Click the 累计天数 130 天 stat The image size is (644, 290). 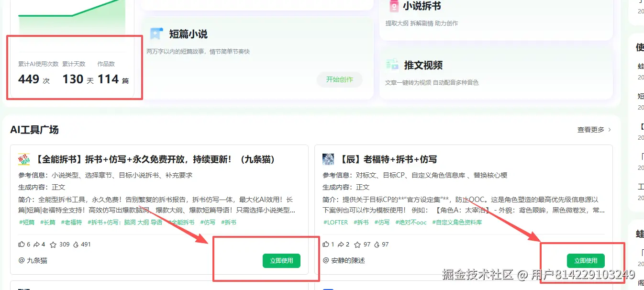coord(78,74)
